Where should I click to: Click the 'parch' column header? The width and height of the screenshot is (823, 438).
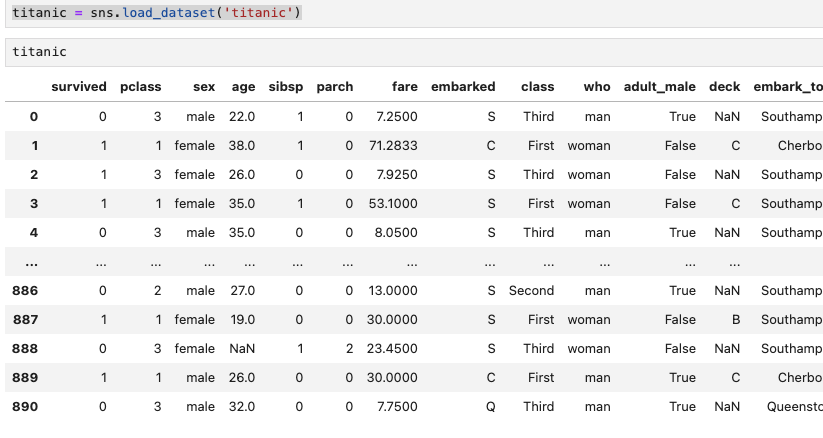pos(335,87)
